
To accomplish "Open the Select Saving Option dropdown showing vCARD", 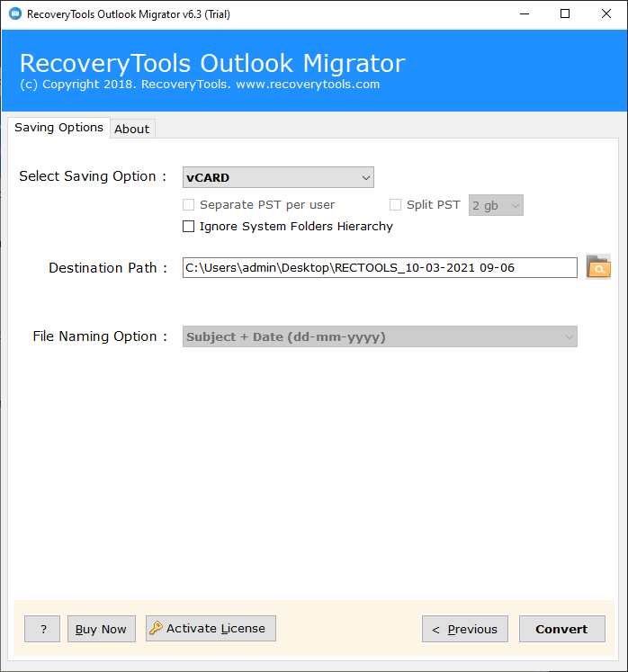I will click(278, 177).
